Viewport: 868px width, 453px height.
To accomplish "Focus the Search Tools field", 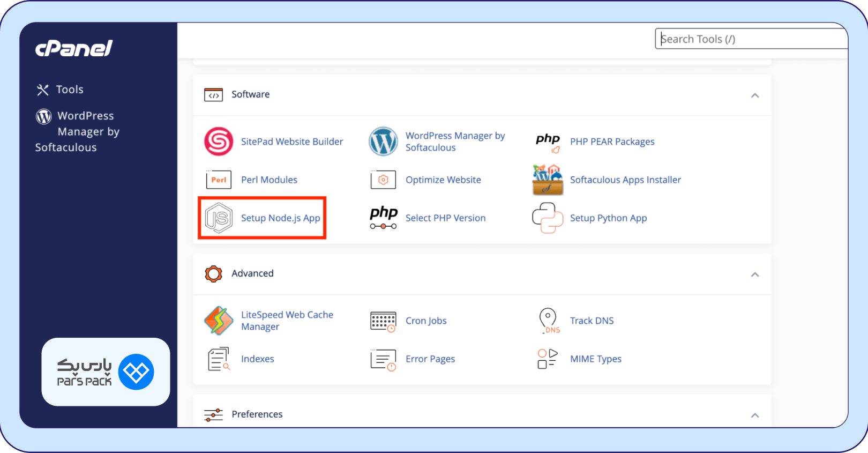I will (750, 39).
